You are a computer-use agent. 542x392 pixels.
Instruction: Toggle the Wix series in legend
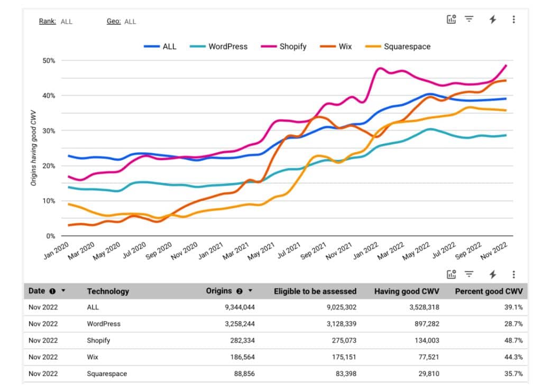tap(336, 46)
